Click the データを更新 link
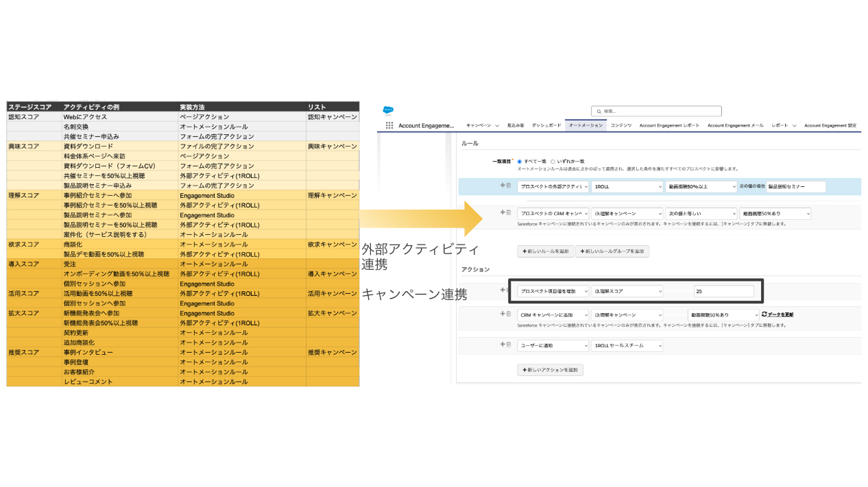Screen dimensions: 868x487 tap(782, 314)
